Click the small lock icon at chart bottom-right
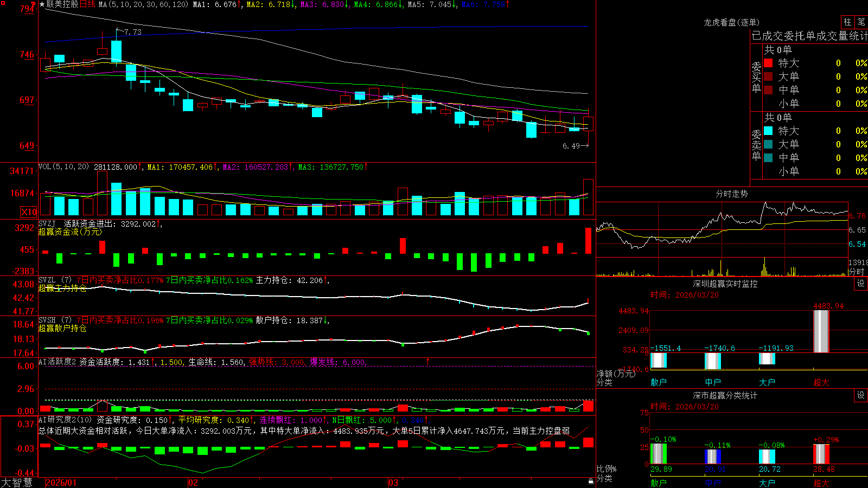The width and height of the screenshot is (868, 488). 591,481
